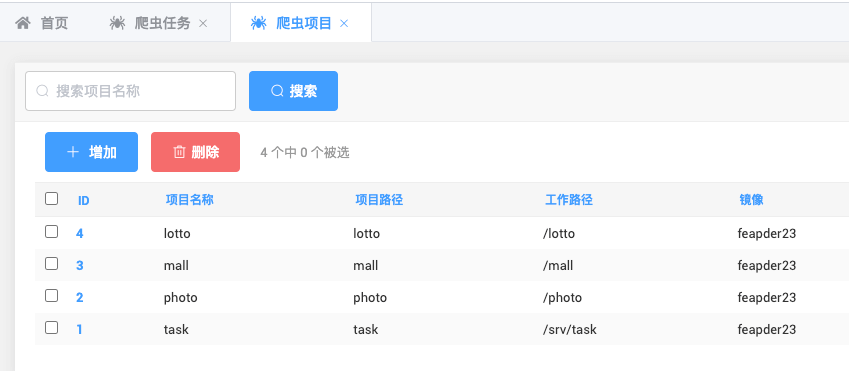Close the 爬虫项目 tab

pos(344,23)
